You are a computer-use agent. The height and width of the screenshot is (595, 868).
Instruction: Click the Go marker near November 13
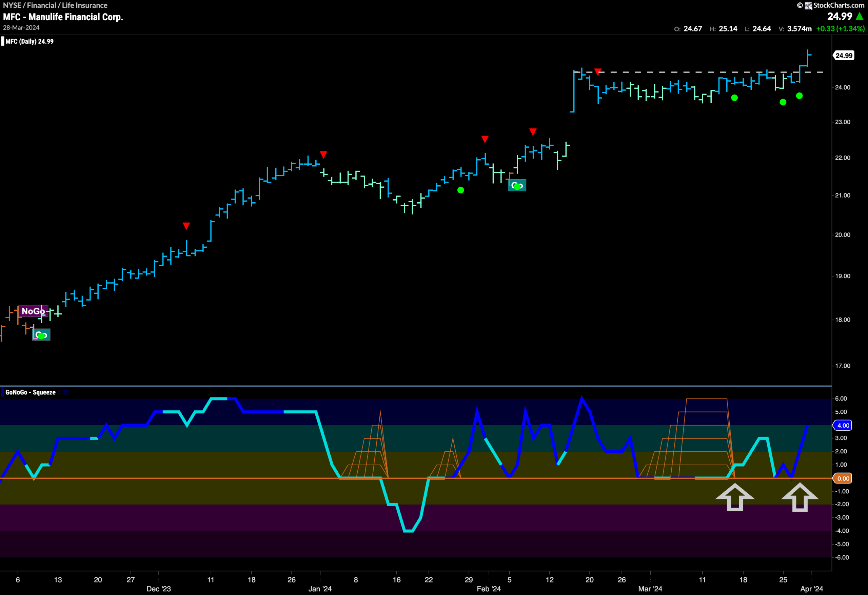(41, 334)
